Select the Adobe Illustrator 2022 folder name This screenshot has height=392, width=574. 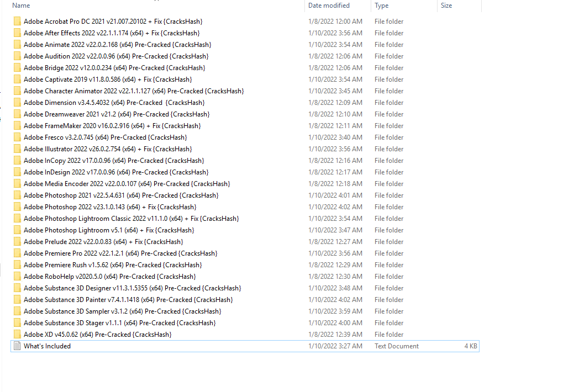[x=108, y=149]
